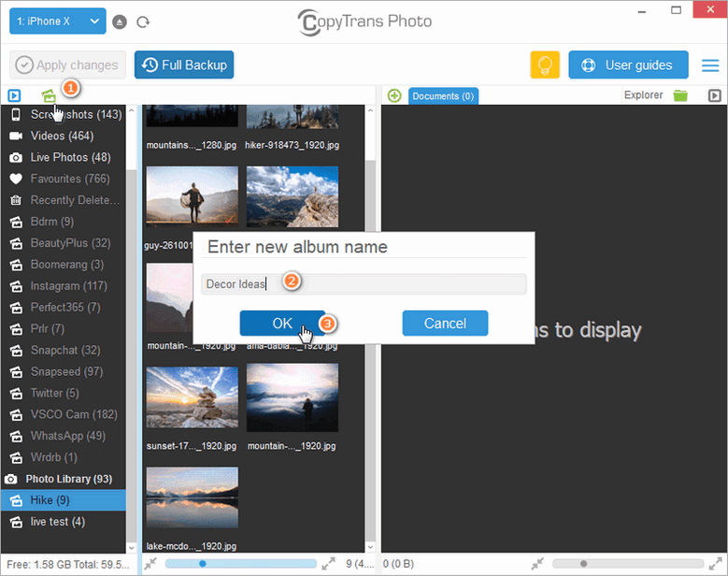The image size is (728, 576).
Task: Click left pane shrink thumbnails icon
Action: coord(150,564)
